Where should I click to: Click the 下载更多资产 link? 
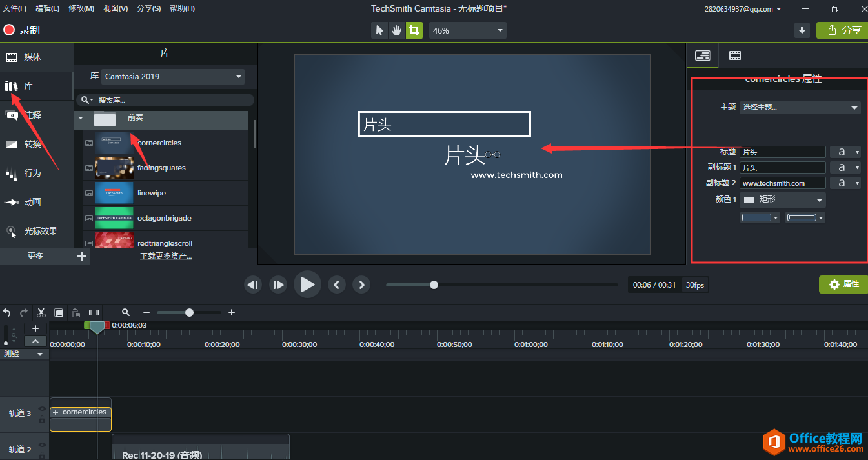pos(167,256)
